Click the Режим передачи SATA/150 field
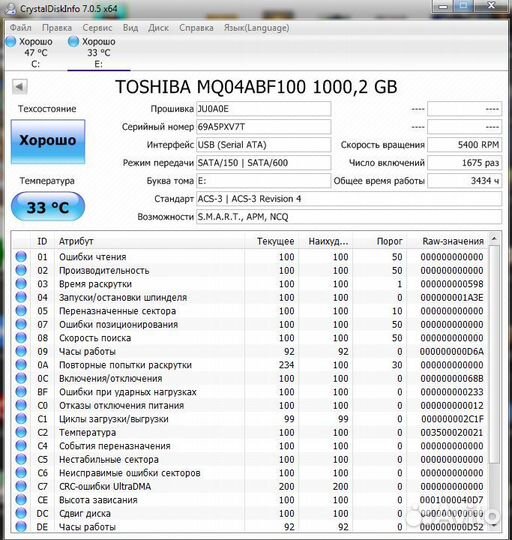The width and height of the screenshot is (512, 540). [x=263, y=163]
